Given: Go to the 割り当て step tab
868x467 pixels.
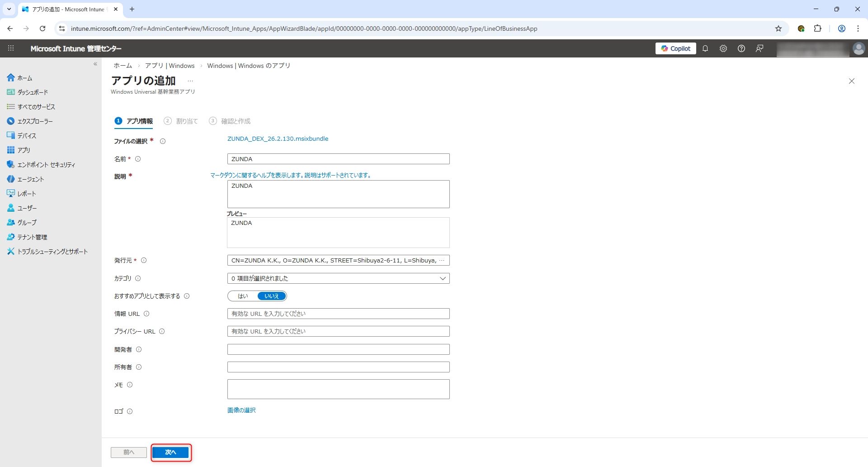Looking at the screenshot, I should point(181,121).
